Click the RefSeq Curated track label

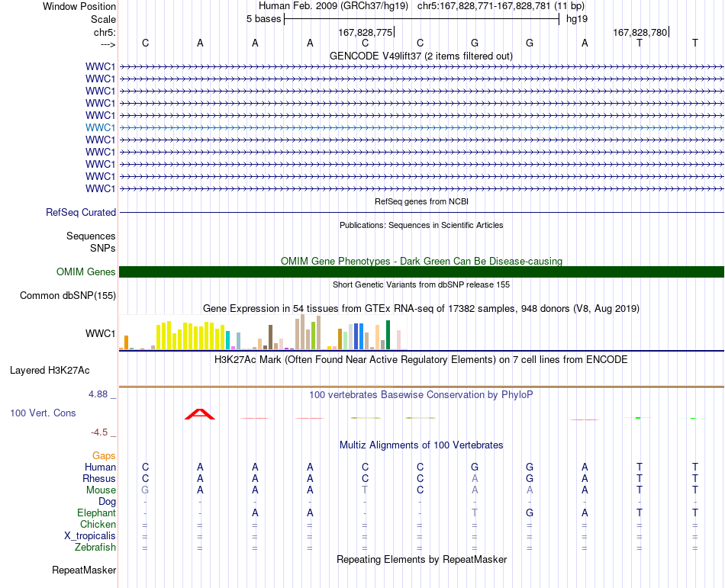[x=80, y=213]
